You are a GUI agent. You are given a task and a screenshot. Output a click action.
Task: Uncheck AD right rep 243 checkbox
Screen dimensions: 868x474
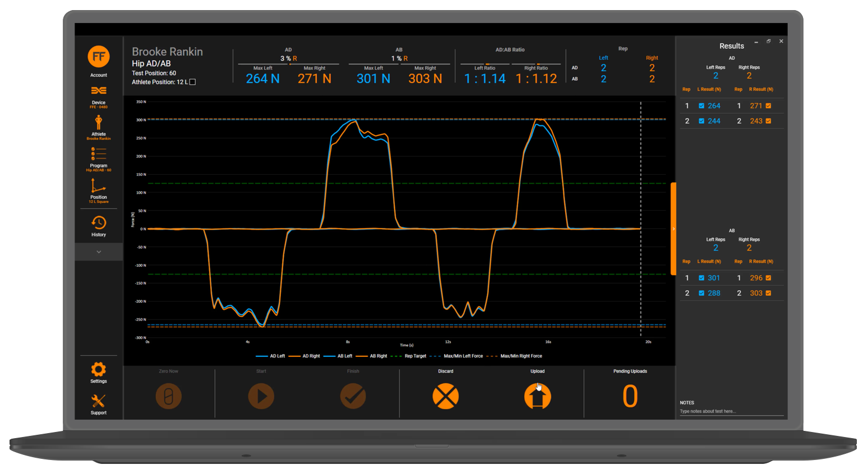[x=768, y=121]
